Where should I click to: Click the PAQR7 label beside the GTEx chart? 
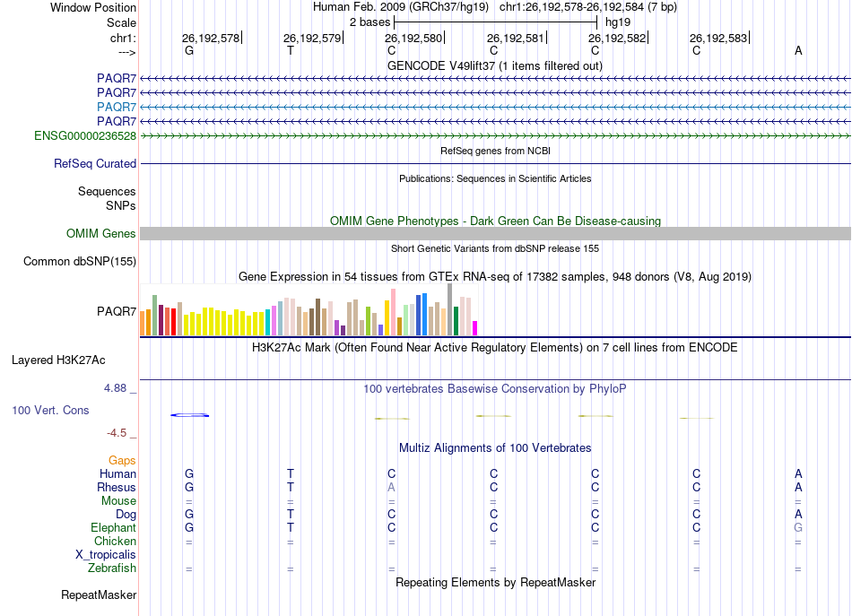click(117, 311)
